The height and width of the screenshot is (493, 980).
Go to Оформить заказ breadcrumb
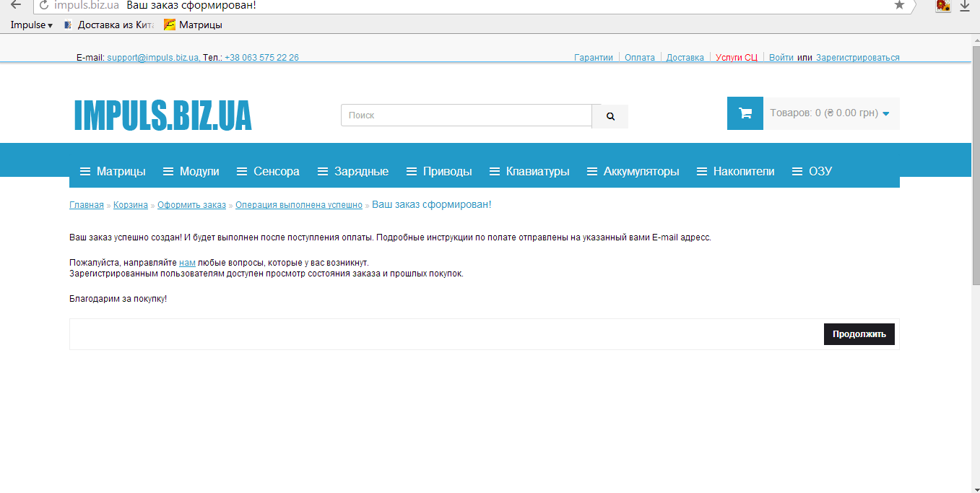[x=191, y=205]
